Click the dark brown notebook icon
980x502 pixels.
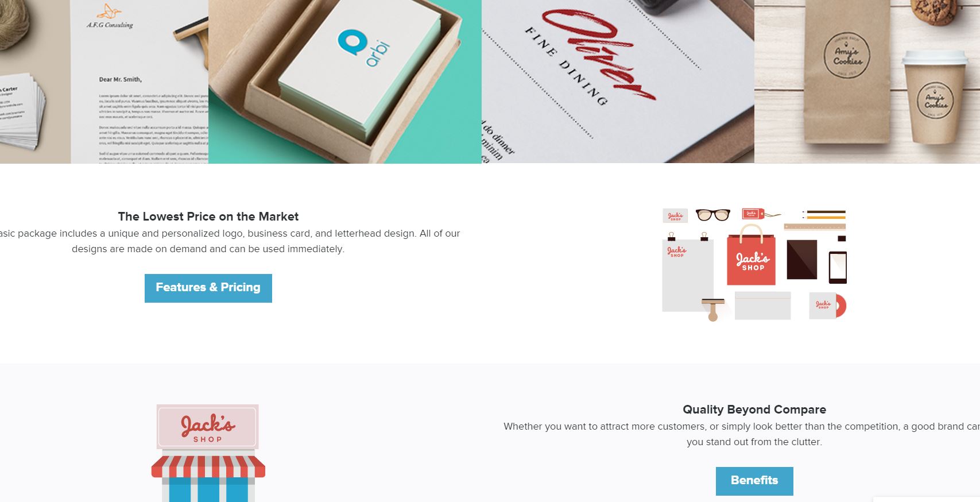[x=801, y=260]
